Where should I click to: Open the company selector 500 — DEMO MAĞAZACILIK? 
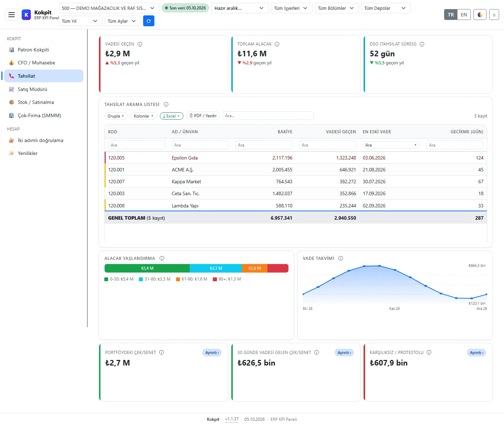click(109, 8)
